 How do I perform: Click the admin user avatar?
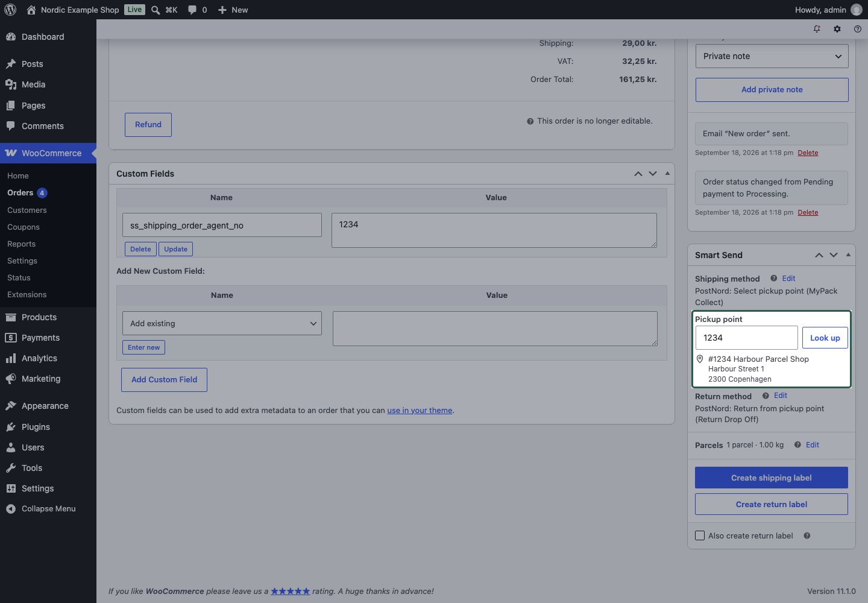[x=857, y=10]
